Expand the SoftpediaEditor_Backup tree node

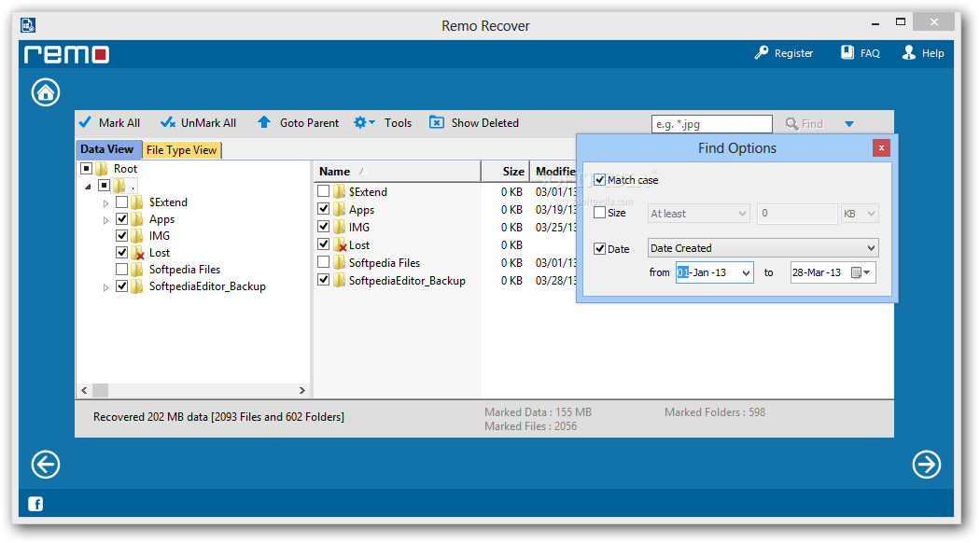click(x=105, y=287)
